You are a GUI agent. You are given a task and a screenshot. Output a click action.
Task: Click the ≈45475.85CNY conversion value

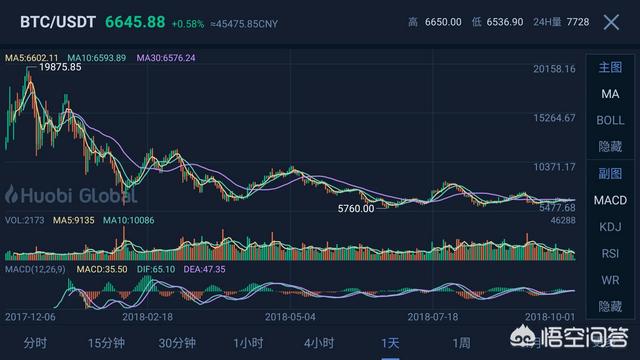tap(244, 24)
